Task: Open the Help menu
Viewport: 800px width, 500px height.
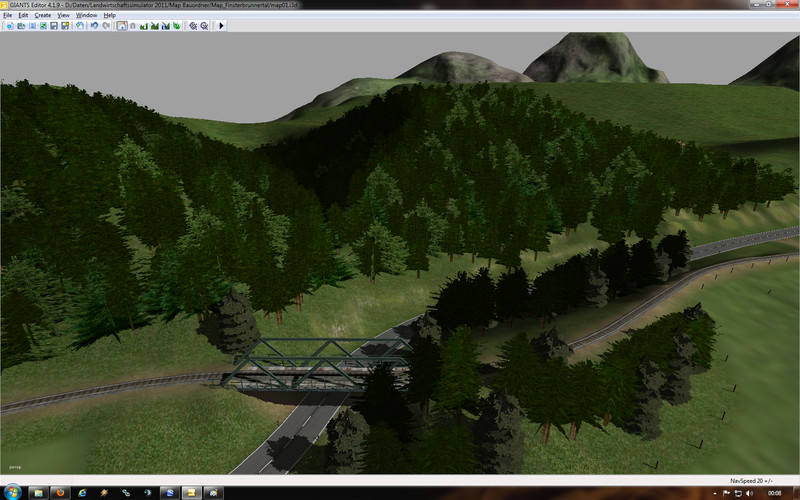Action: tap(110, 15)
